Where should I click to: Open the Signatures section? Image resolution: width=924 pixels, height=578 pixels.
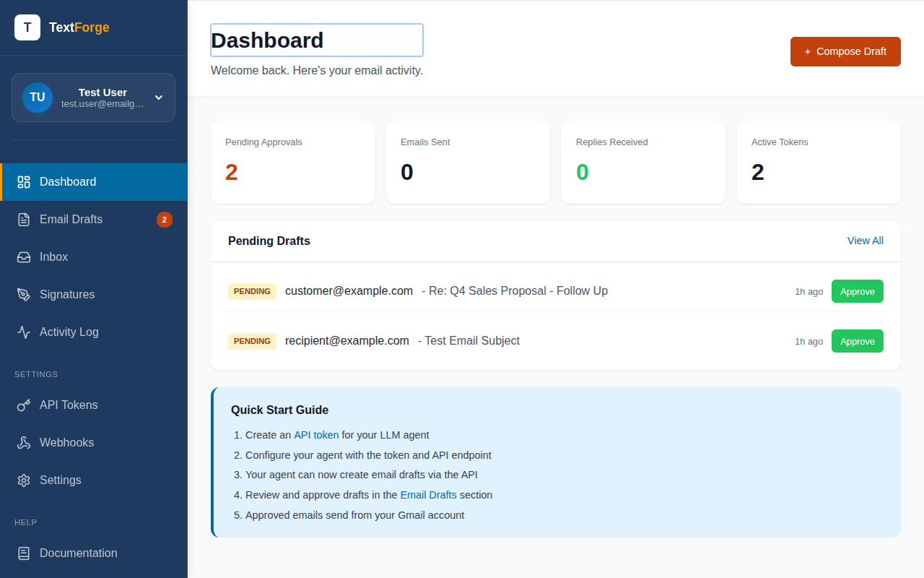coord(94,295)
